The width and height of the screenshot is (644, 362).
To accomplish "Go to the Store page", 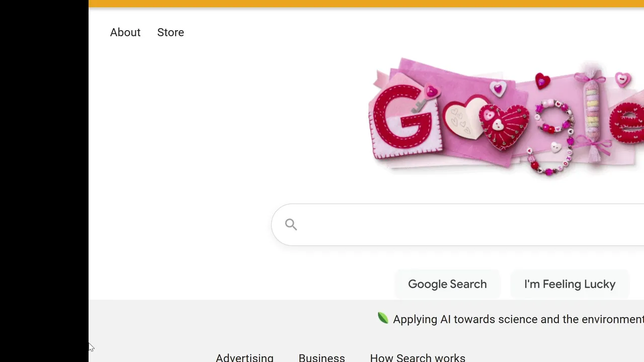I will pyautogui.click(x=171, y=33).
